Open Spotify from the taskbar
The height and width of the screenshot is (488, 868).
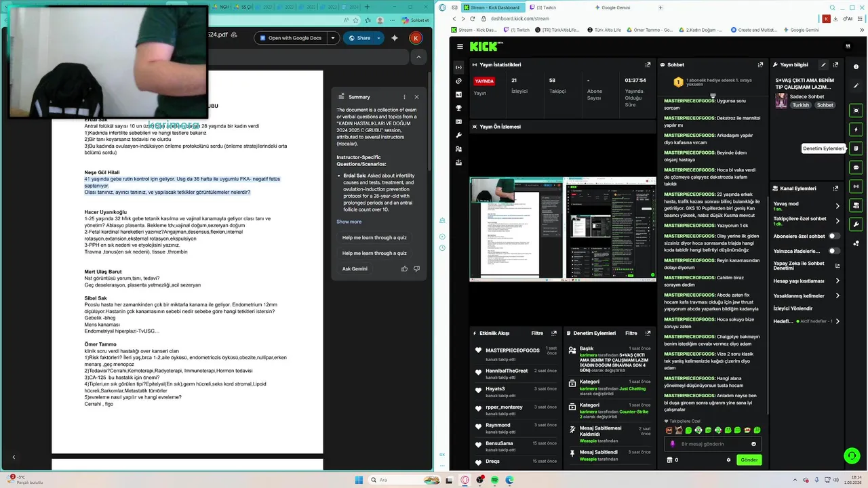pos(494,480)
